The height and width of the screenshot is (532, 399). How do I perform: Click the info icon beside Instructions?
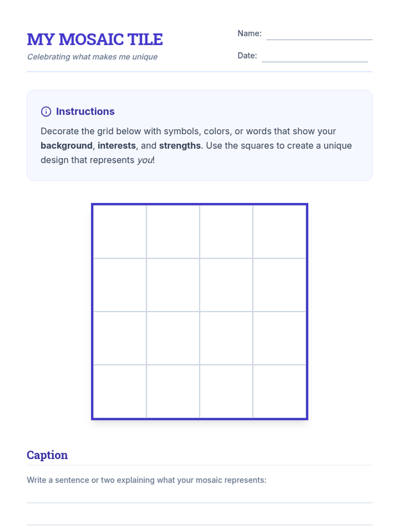pos(46,111)
